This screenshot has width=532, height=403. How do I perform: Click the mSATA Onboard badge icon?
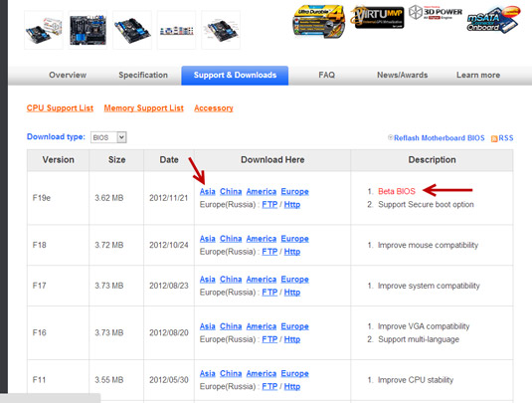pos(493,20)
